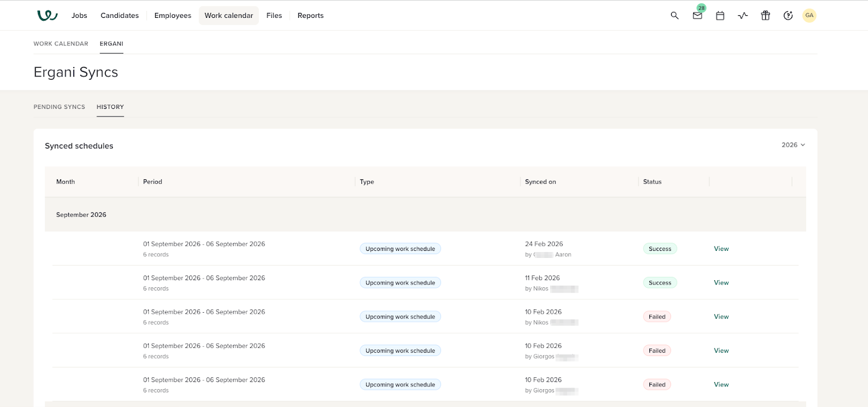The height and width of the screenshot is (407, 868).
Task: Click the calendar icon in header
Action: pos(720,16)
